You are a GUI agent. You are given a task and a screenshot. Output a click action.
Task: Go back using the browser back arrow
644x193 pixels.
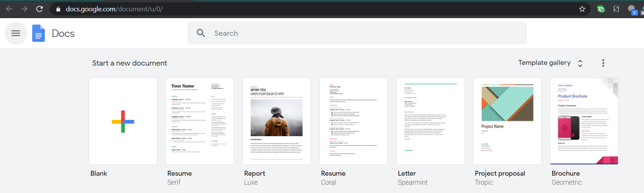[9, 9]
